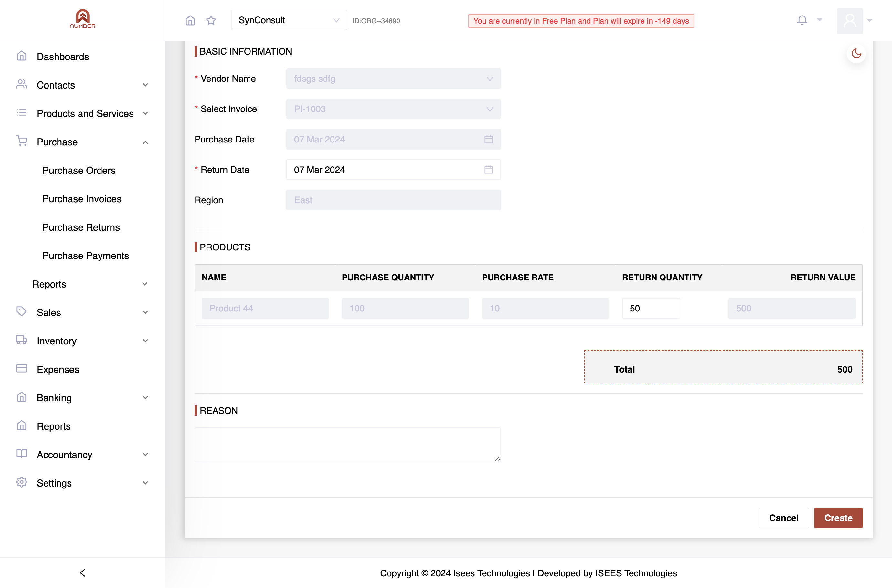Click the Sales tag icon
Viewport: 892px width, 588px height.
pyautogui.click(x=22, y=312)
